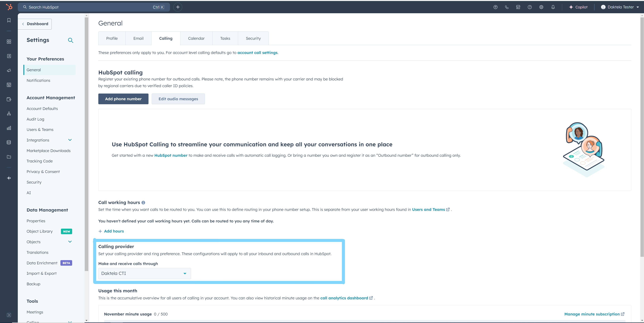Open the reporting bar chart icon
This screenshot has height=323, width=644.
pyautogui.click(x=9, y=128)
